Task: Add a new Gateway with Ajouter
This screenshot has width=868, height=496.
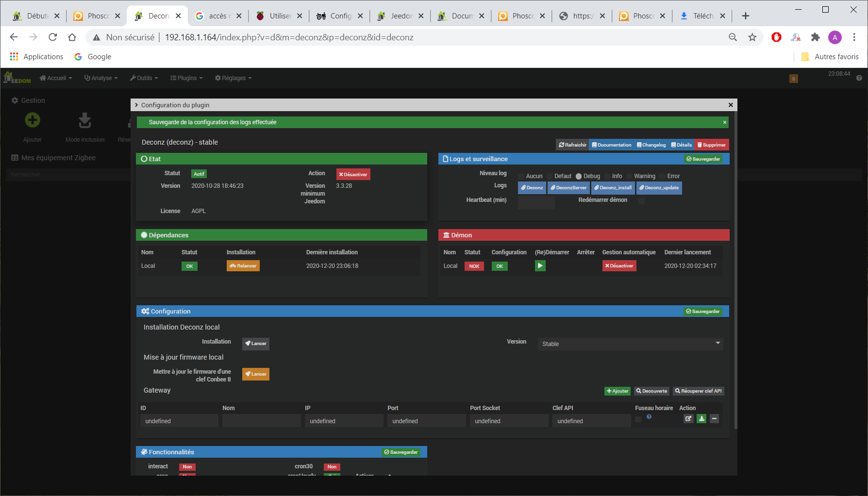Action: [x=618, y=391]
